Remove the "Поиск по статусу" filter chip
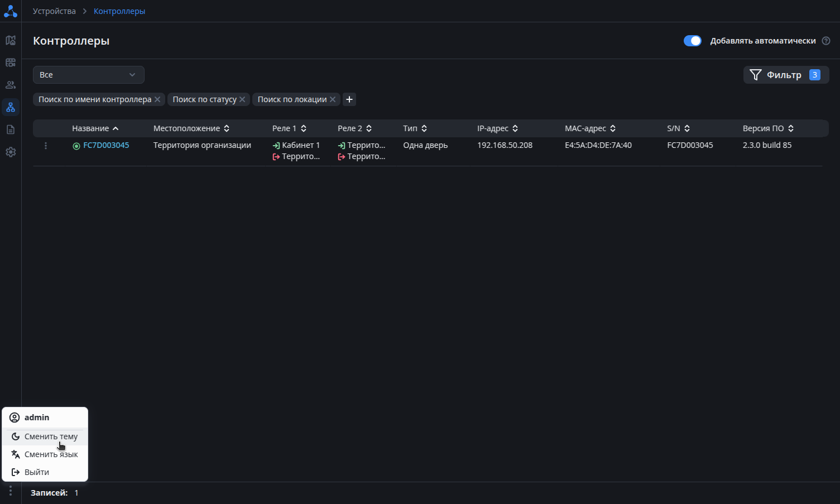The width and height of the screenshot is (840, 504). click(x=242, y=99)
